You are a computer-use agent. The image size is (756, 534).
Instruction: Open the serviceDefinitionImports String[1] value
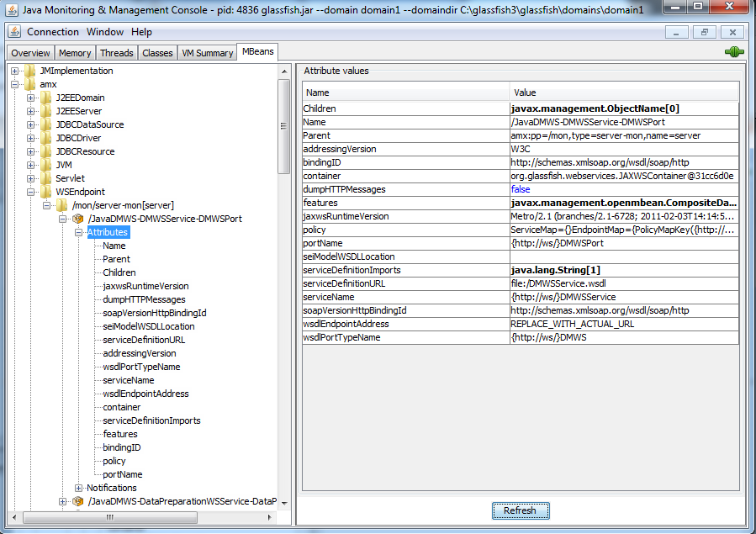click(624, 270)
